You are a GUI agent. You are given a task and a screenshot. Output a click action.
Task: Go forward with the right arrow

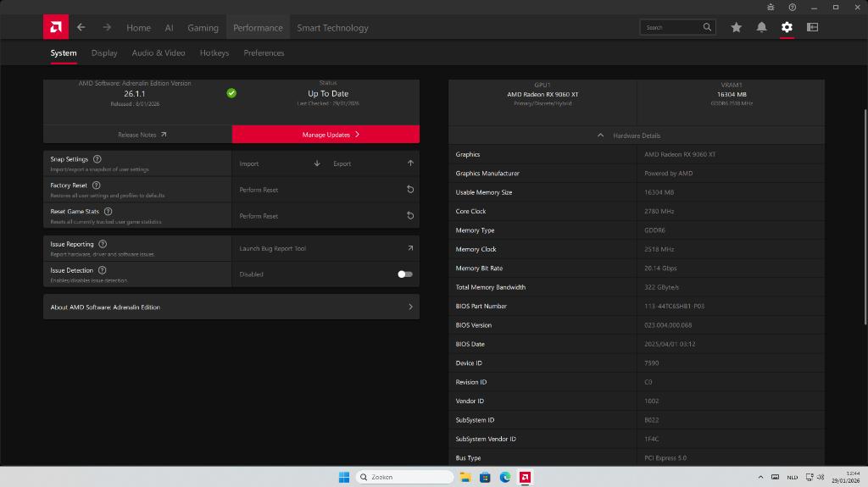click(x=106, y=27)
